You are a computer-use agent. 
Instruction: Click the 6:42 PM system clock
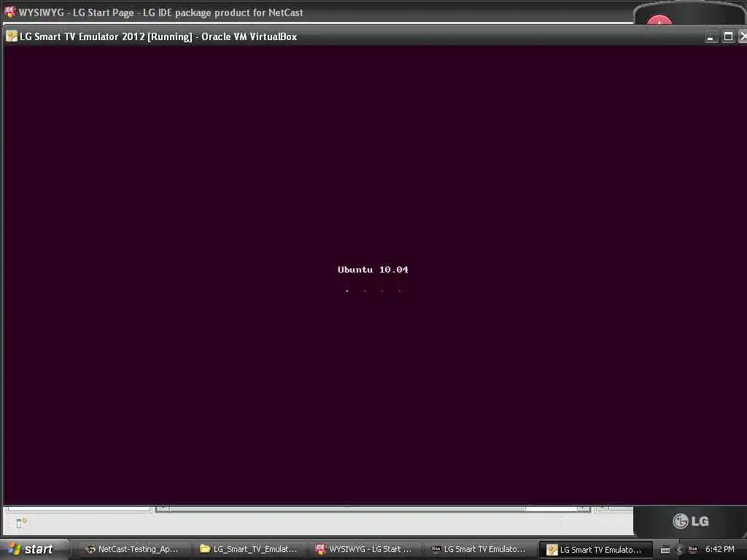720,550
